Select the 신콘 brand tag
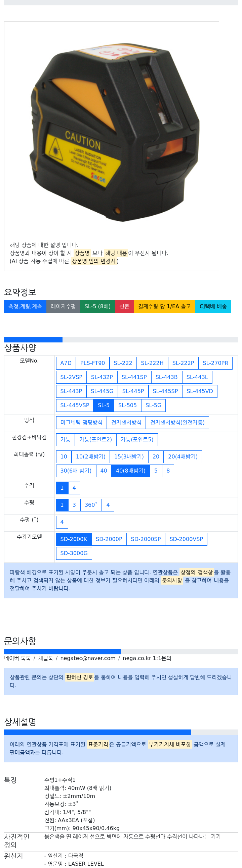This screenshot has width=242, height=868. (125, 307)
